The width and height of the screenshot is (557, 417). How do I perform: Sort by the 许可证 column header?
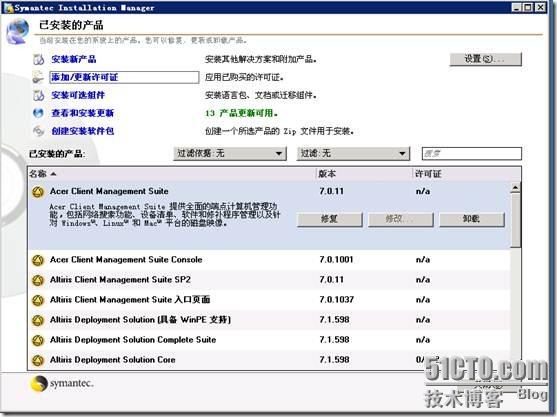click(x=467, y=174)
